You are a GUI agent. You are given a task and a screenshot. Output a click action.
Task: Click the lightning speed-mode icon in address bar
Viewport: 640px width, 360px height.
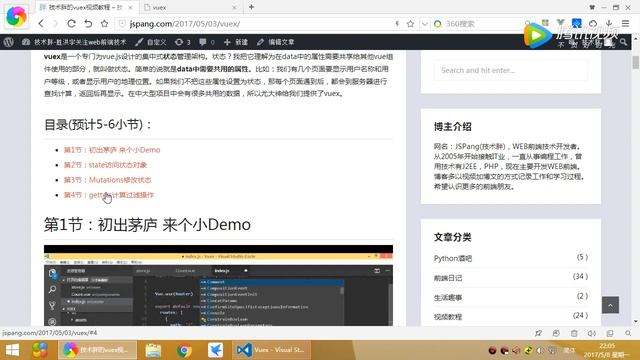(x=397, y=24)
